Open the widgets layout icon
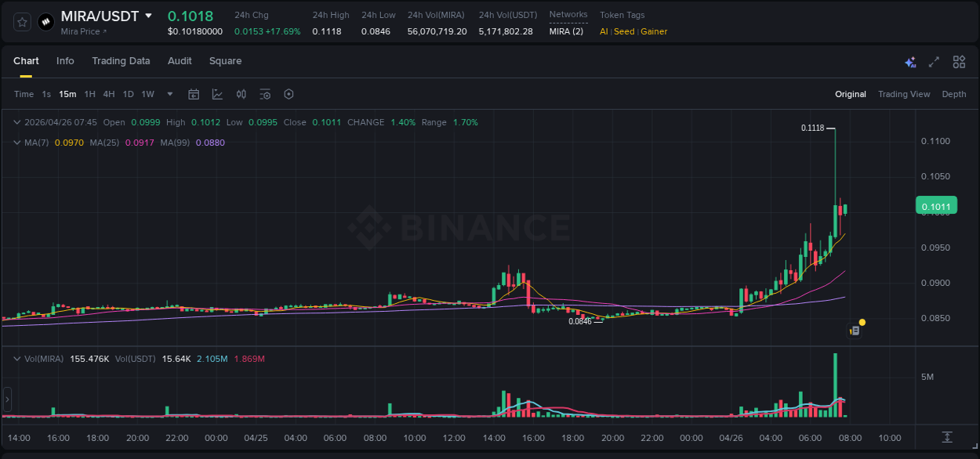 pos(958,61)
